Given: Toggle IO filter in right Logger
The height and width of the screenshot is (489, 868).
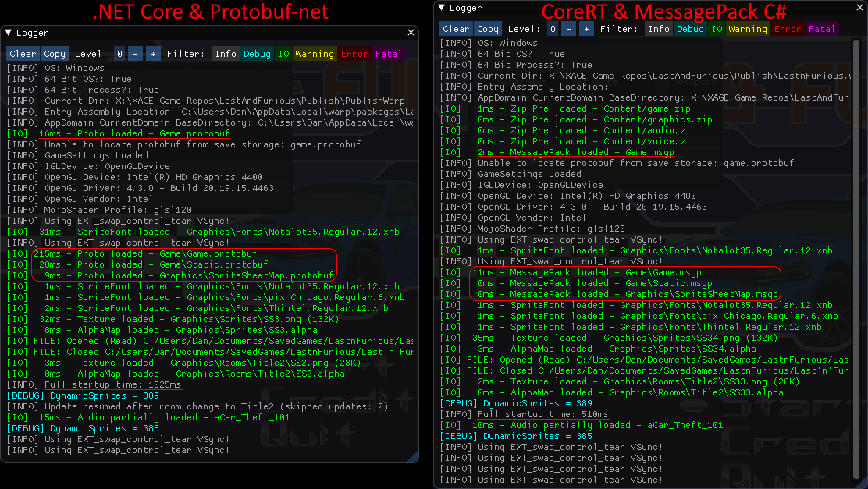Looking at the screenshot, I should pos(717,29).
